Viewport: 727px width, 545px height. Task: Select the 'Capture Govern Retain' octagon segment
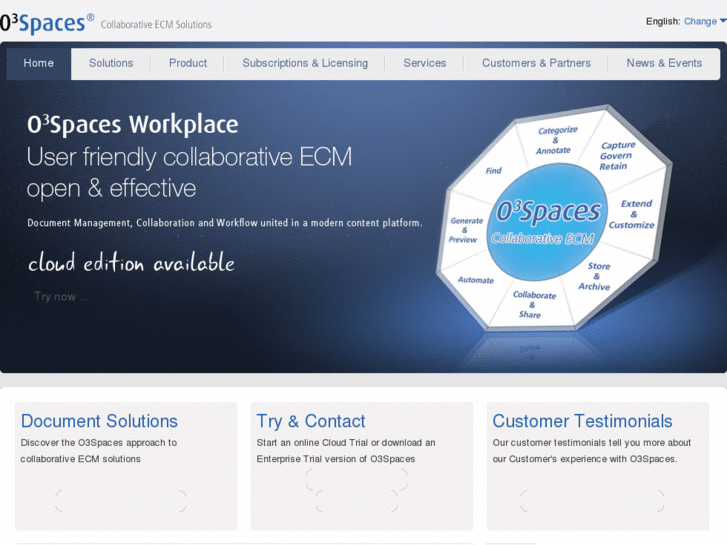pyautogui.click(x=617, y=156)
